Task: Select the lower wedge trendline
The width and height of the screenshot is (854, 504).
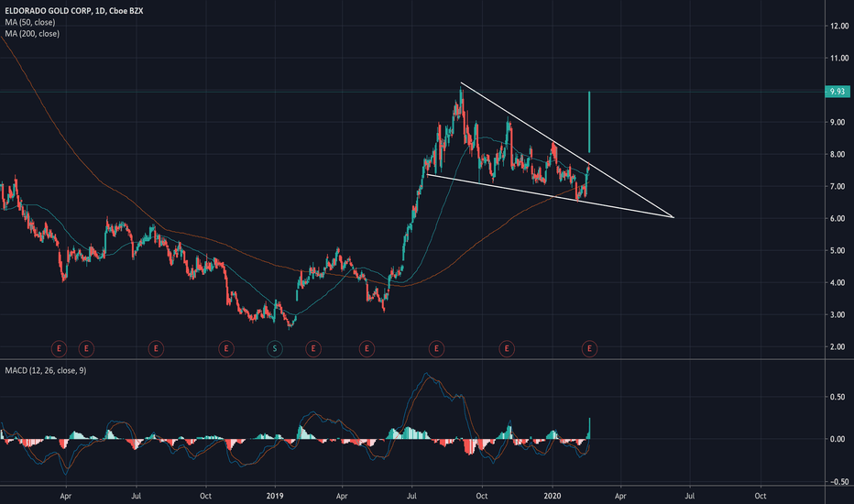Action: (x=550, y=195)
